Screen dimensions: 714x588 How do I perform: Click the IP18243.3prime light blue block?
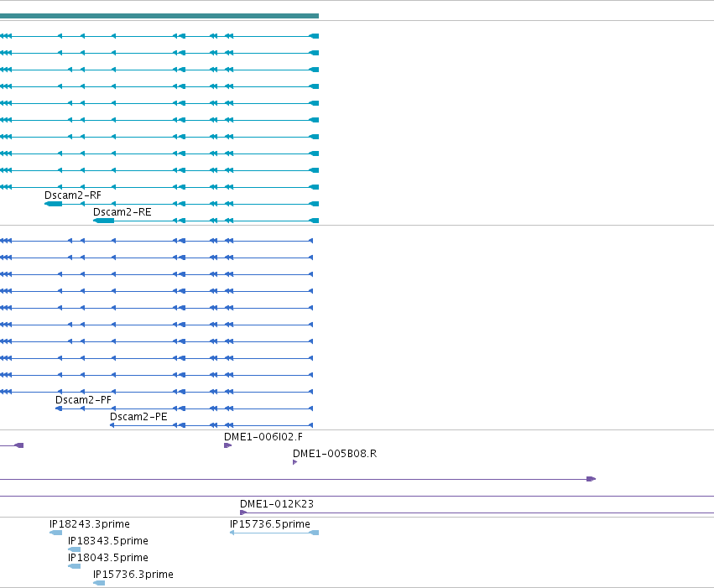coord(55,533)
